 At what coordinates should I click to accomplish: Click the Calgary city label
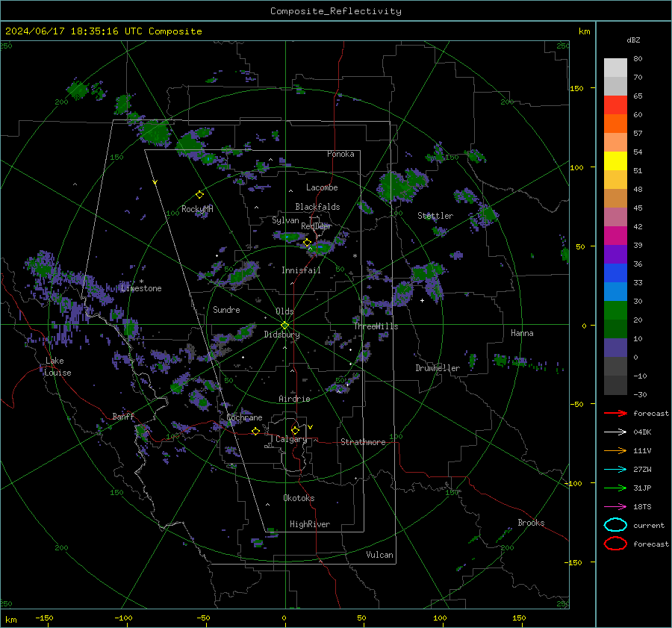click(291, 439)
